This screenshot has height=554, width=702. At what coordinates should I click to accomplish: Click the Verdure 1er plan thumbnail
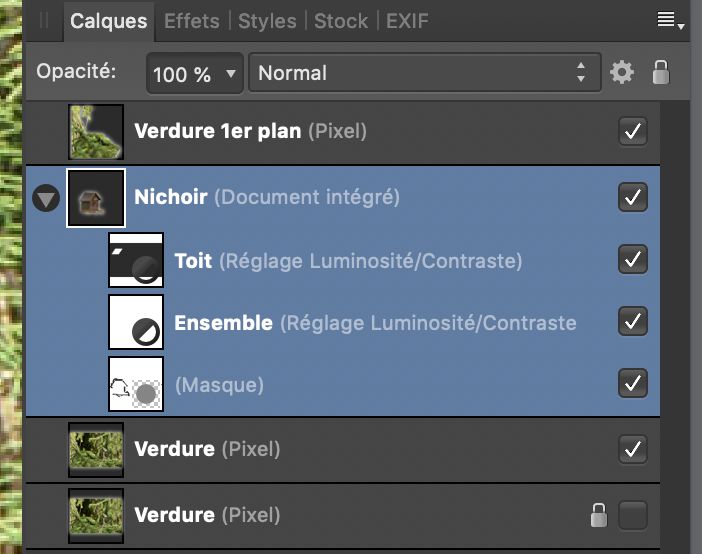96,132
